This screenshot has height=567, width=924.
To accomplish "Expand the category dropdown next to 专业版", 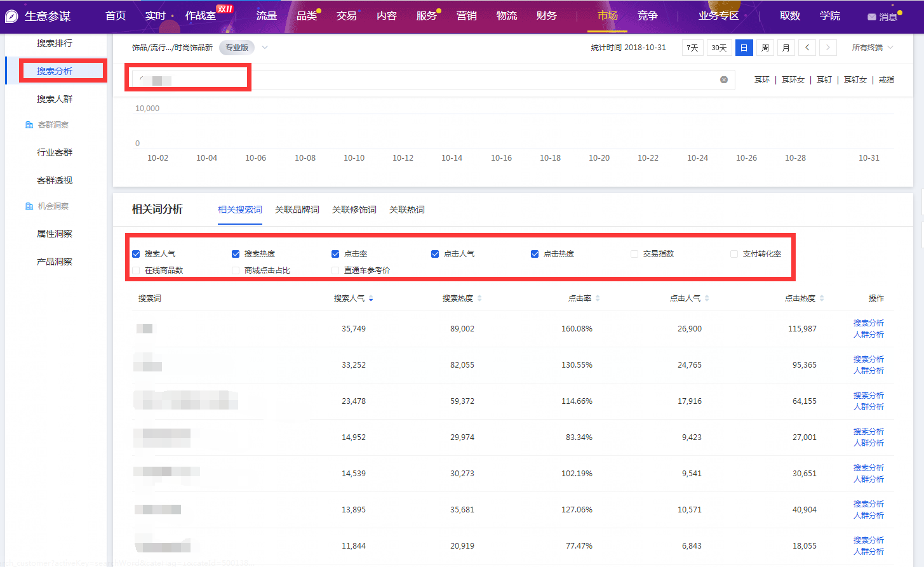I will [265, 48].
